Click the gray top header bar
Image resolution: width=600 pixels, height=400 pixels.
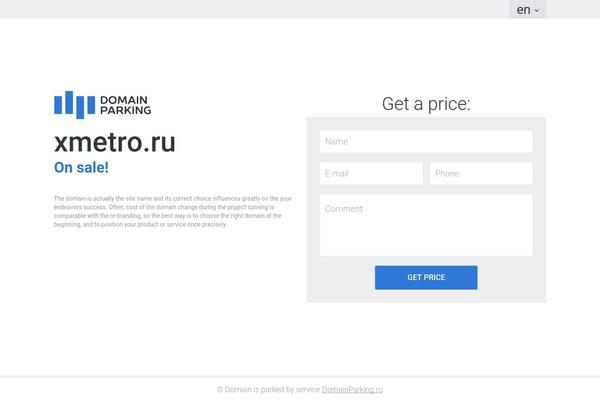pyautogui.click(x=253, y=9)
